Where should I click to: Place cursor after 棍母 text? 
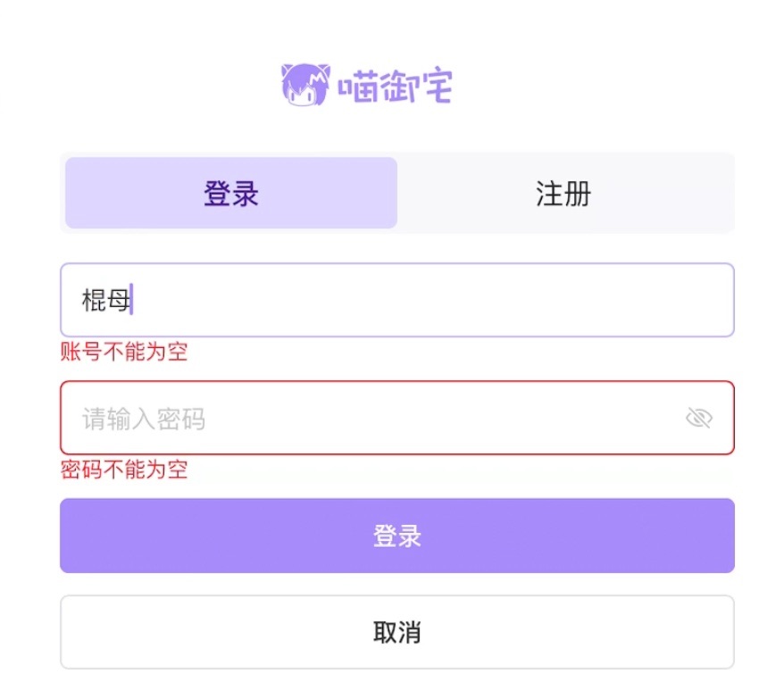[131, 300]
